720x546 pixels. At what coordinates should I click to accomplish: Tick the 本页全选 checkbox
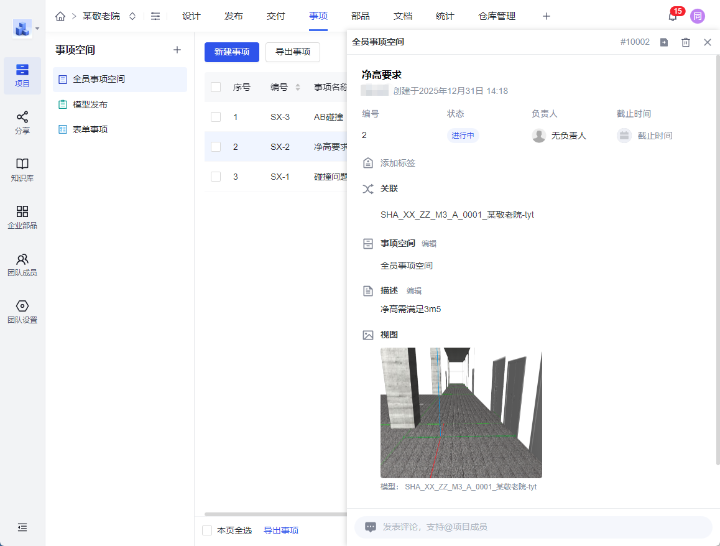(x=207, y=530)
